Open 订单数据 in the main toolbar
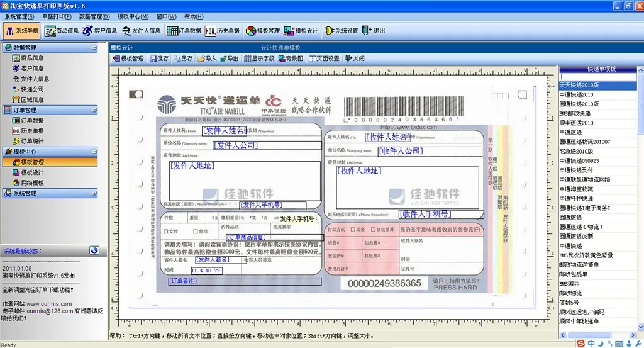Image resolution: width=644 pixels, height=348 pixels. click(184, 31)
